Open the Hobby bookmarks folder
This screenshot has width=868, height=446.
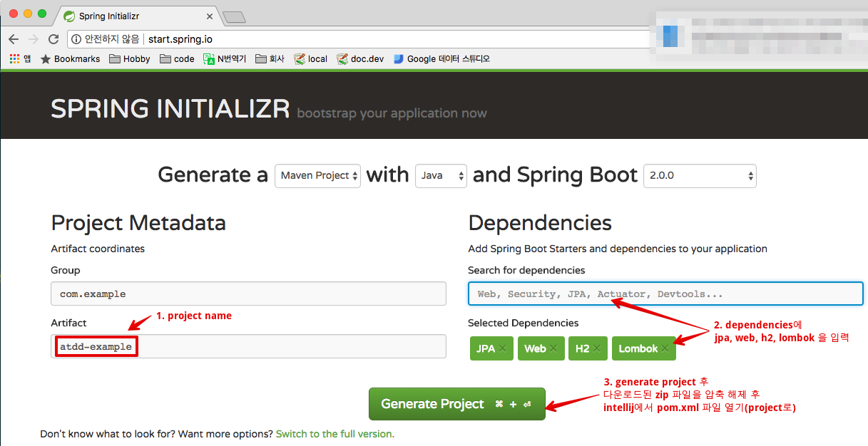click(x=130, y=58)
